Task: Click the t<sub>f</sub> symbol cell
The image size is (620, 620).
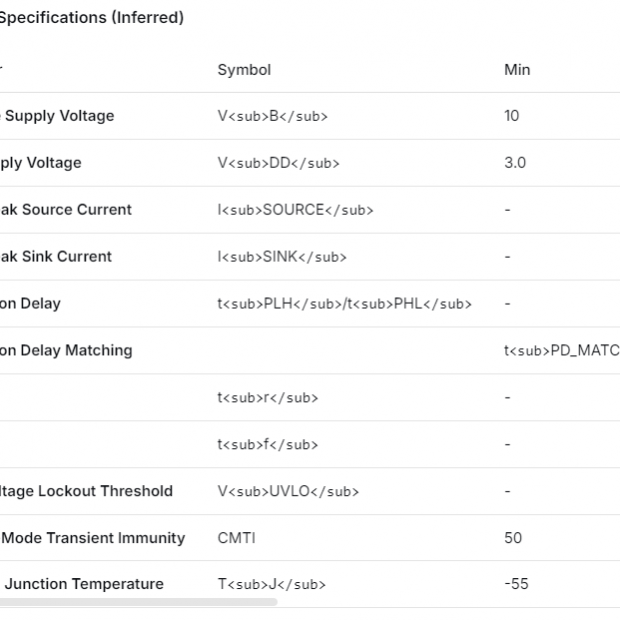Action: tap(267, 445)
